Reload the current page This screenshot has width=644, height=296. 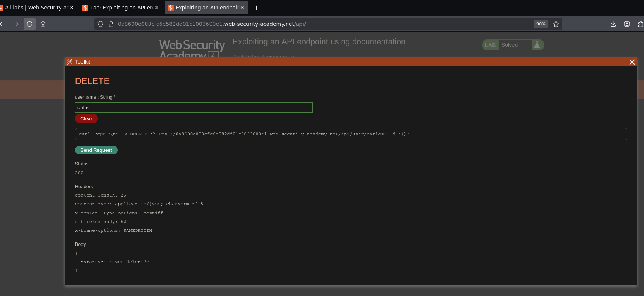coord(30,24)
